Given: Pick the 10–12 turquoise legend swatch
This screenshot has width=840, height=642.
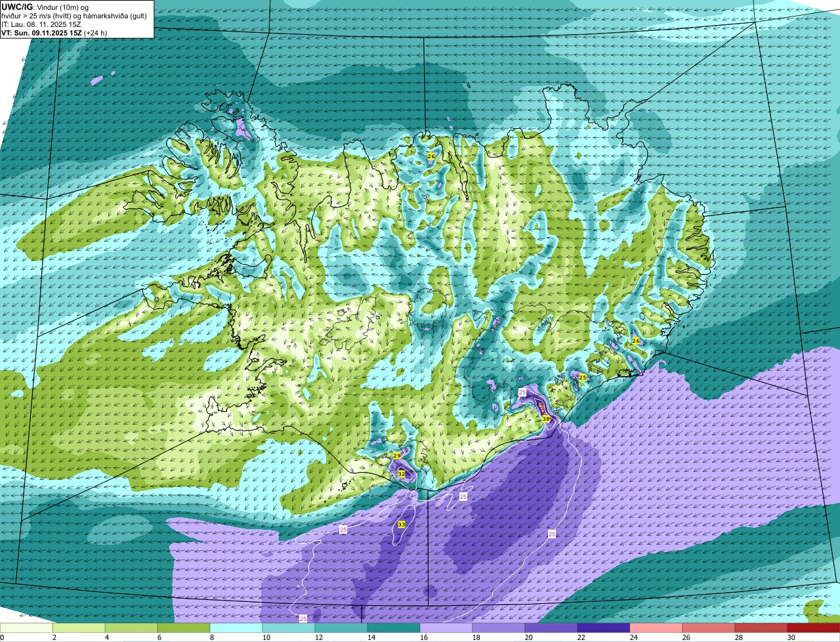Looking at the screenshot, I should click(289, 628).
